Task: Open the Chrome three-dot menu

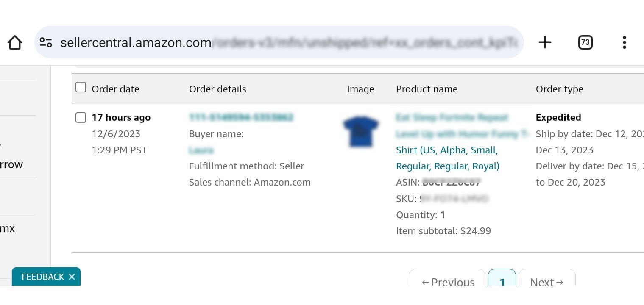Action: (624, 42)
